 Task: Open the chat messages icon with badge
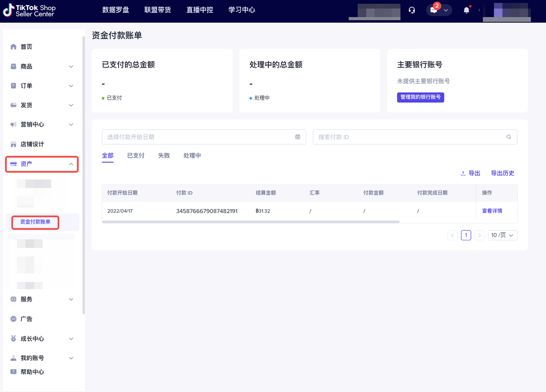click(x=434, y=10)
